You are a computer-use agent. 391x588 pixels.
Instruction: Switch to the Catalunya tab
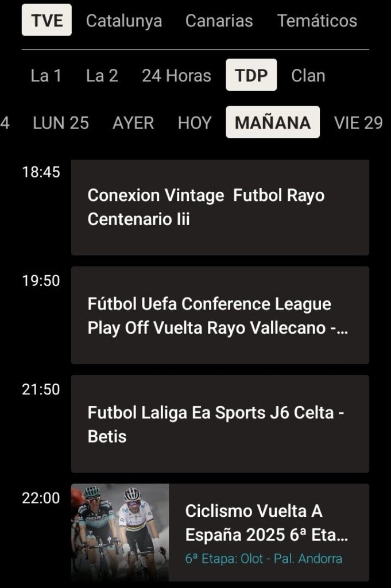tap(124, 21)
